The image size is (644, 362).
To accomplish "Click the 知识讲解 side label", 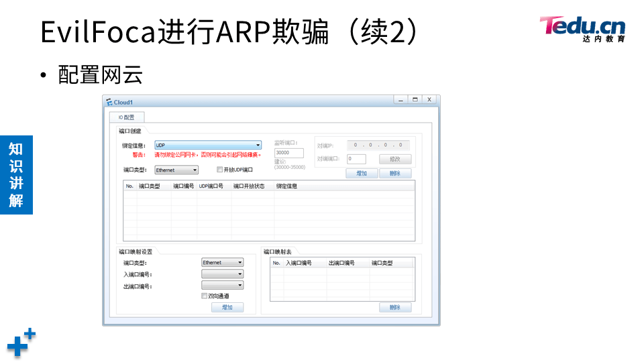I will click(x=16, y=175).
